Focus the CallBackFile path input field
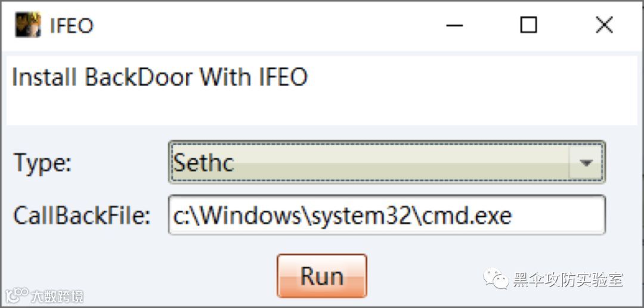 386,215
